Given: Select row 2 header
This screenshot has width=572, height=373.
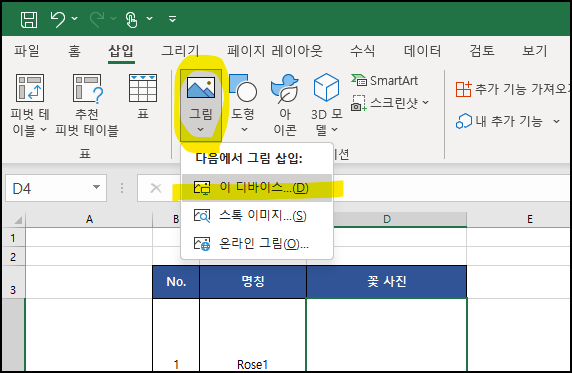Looking at the screenshot, I should pyautogui.click(x=13, y=257).
